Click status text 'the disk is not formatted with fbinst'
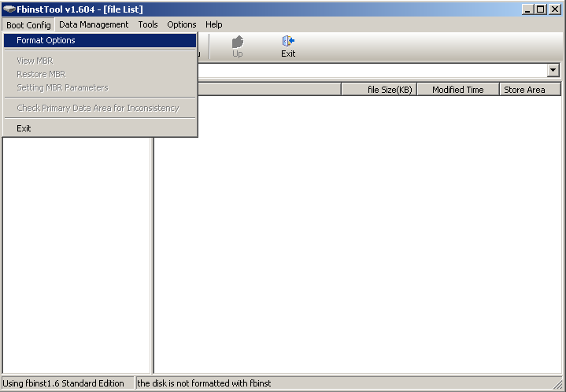The height and width of the screenshot is (392, 566). pos(204,383)
